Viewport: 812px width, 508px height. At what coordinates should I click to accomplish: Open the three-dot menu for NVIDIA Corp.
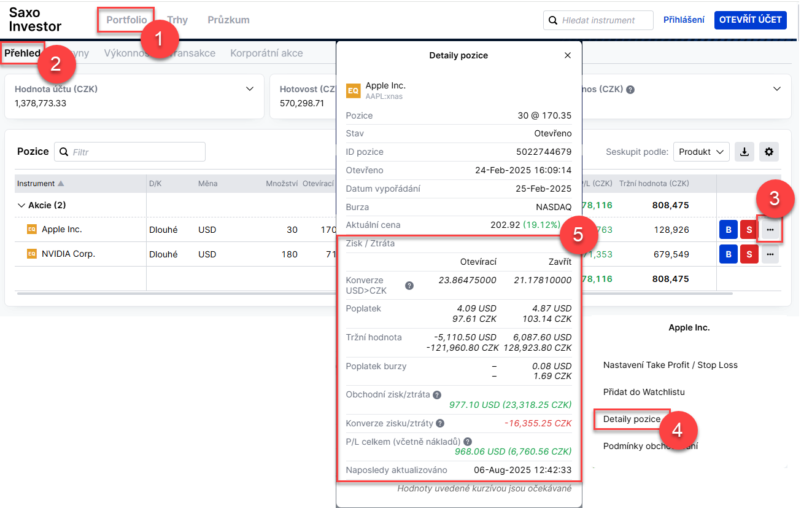770,254
